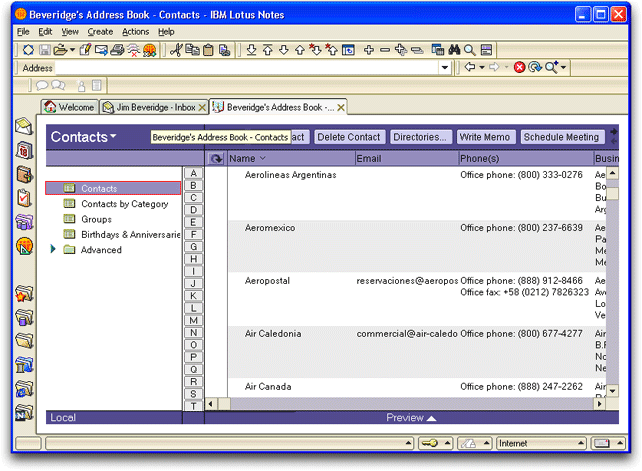Jump to letter M in alphabet index
This screenshot has width=642, height=471.
pos(194,320)
